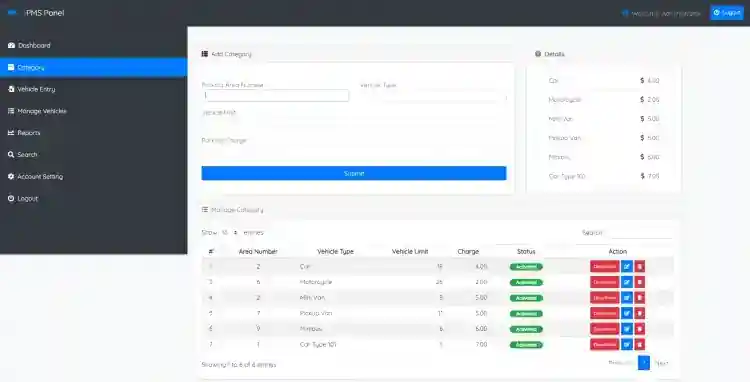Delete the Car Type 101 category row
The width and height of the screenshot is (750, 382).
pyautogui.click(x=640, y=344)
